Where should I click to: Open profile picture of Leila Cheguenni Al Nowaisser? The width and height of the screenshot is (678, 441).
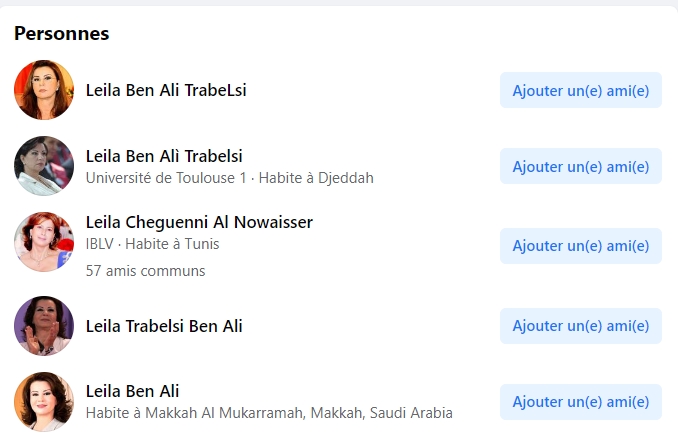coord(44,242)
